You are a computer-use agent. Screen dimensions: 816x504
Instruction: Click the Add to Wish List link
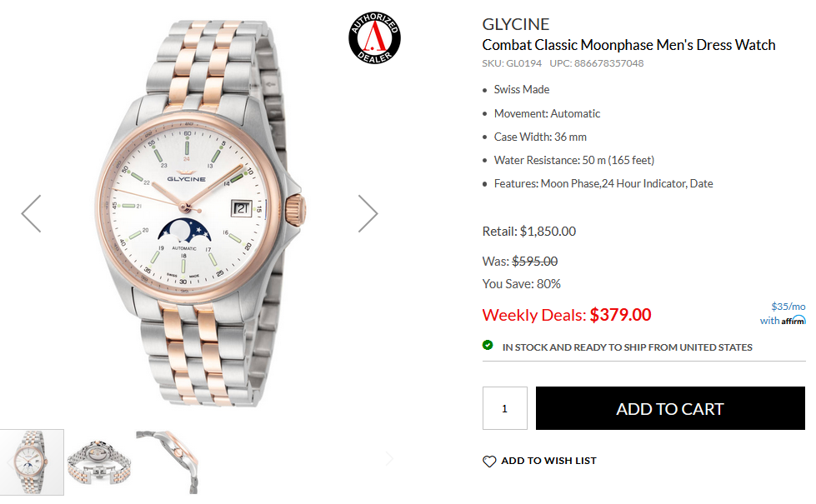548,461
